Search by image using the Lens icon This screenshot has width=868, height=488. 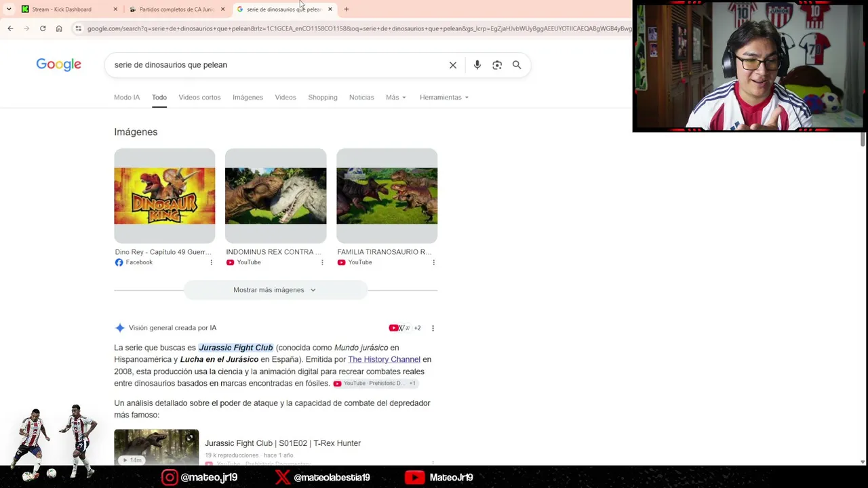497,65
